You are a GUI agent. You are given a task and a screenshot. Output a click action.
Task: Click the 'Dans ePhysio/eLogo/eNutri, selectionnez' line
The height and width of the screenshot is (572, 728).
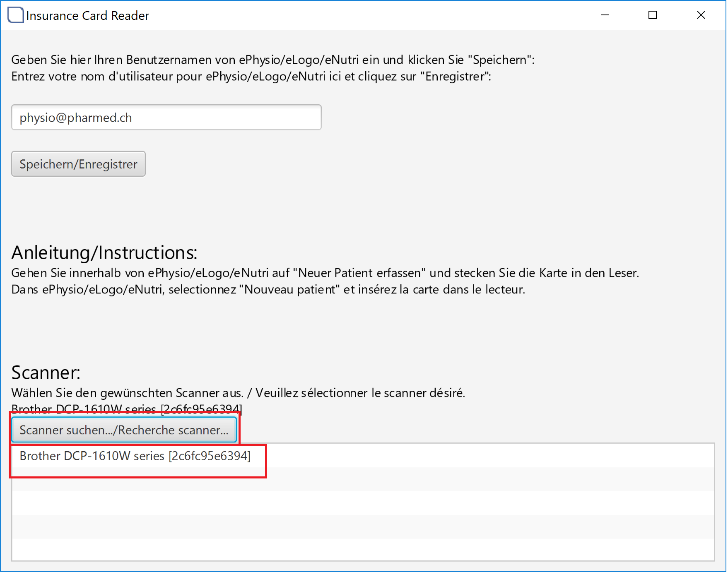[x=268, y=290]
